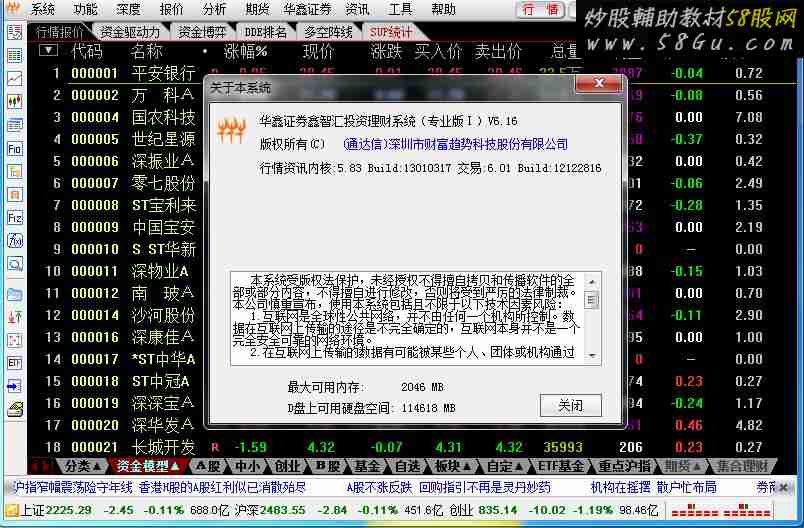
Task: Click the license text scrollbar thumb
Action: tap(592, 300)
